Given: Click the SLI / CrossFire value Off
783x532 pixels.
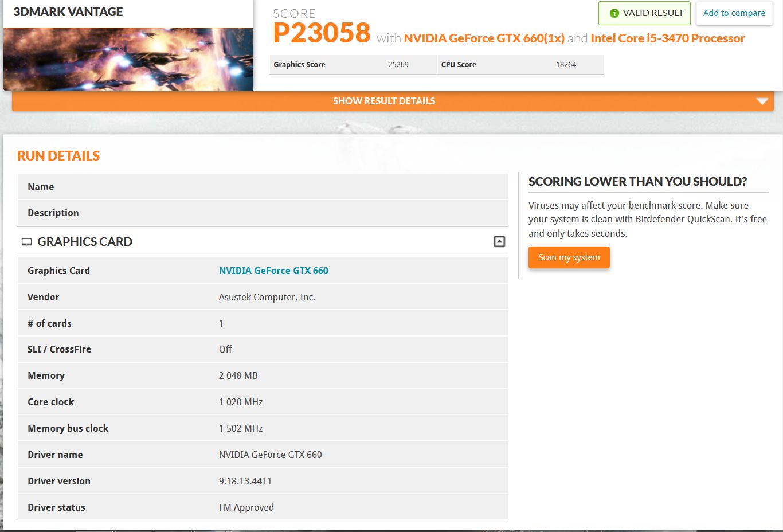Looking at the screenshot, I should (225, 349).
